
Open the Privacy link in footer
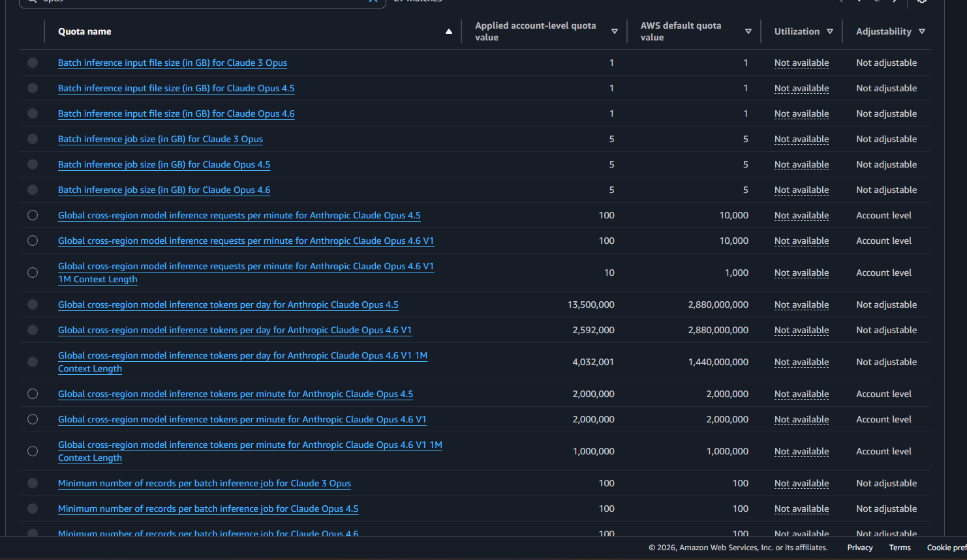[860, 548]
